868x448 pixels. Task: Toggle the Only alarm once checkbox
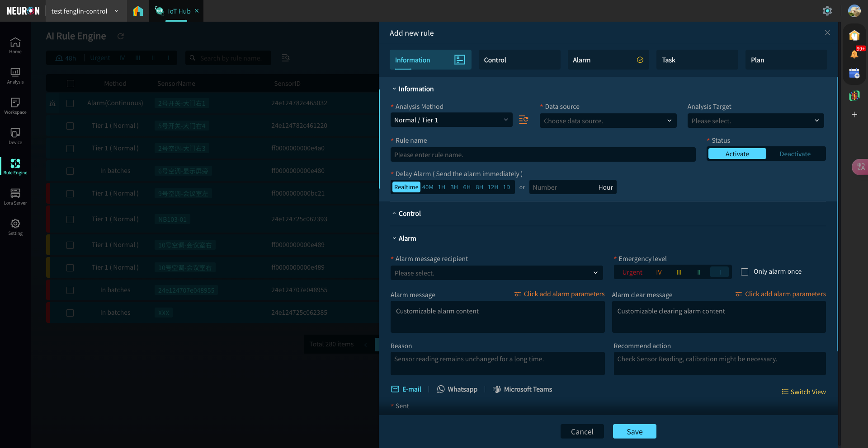point(745,272)
